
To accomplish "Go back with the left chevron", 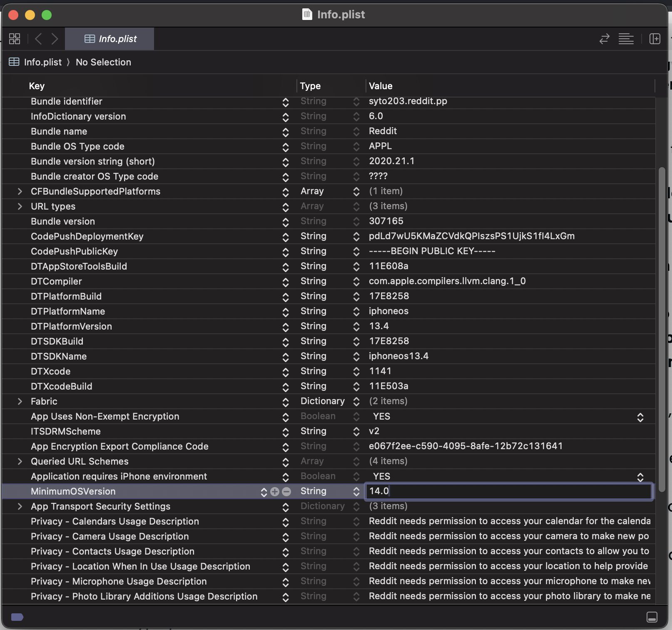I will tap(39, 39).
